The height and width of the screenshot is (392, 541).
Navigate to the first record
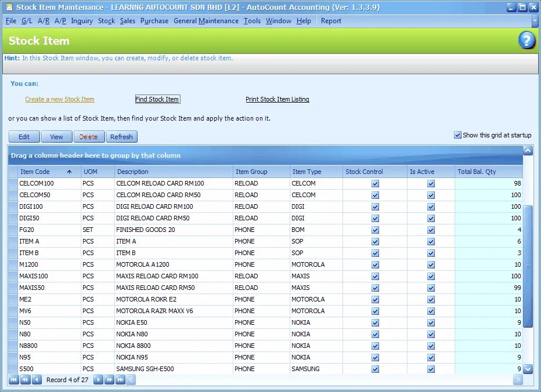click(x=13, y=380)
